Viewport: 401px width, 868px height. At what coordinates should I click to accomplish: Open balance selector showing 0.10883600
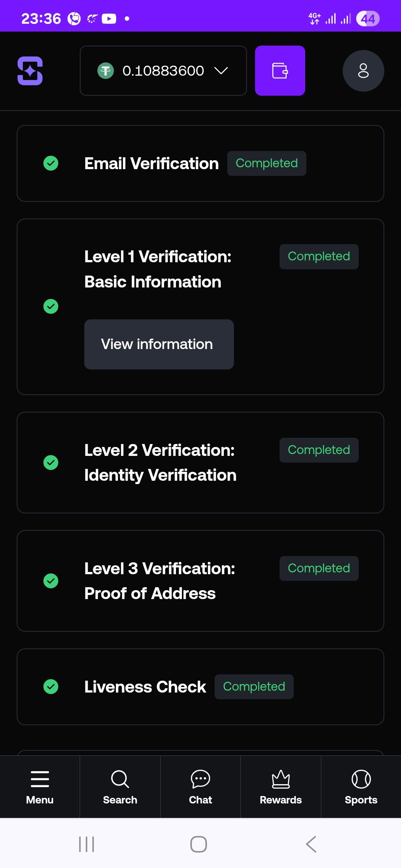tap(163, 70)
